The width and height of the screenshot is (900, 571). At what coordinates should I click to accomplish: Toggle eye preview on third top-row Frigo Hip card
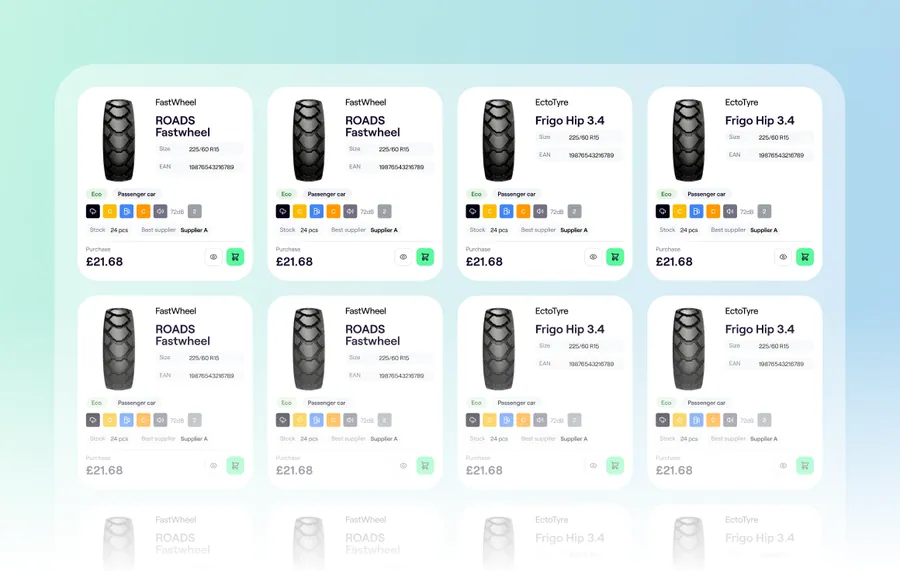point(593,257)
